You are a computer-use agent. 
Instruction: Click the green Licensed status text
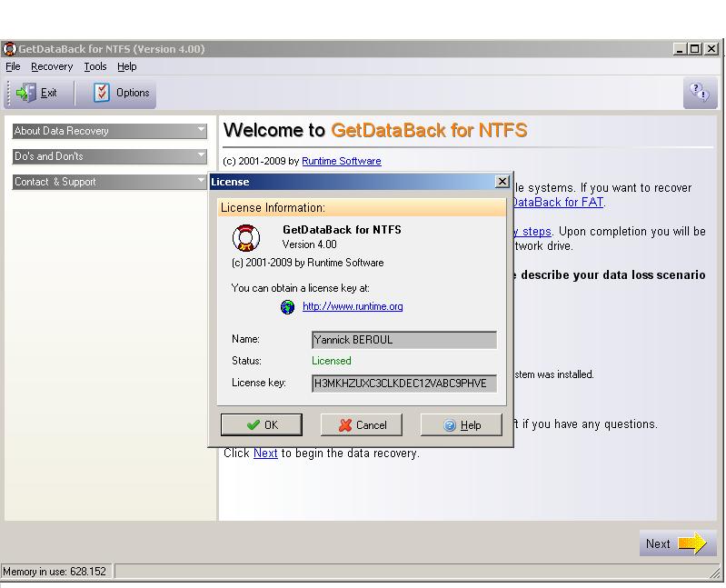[332, 361]
